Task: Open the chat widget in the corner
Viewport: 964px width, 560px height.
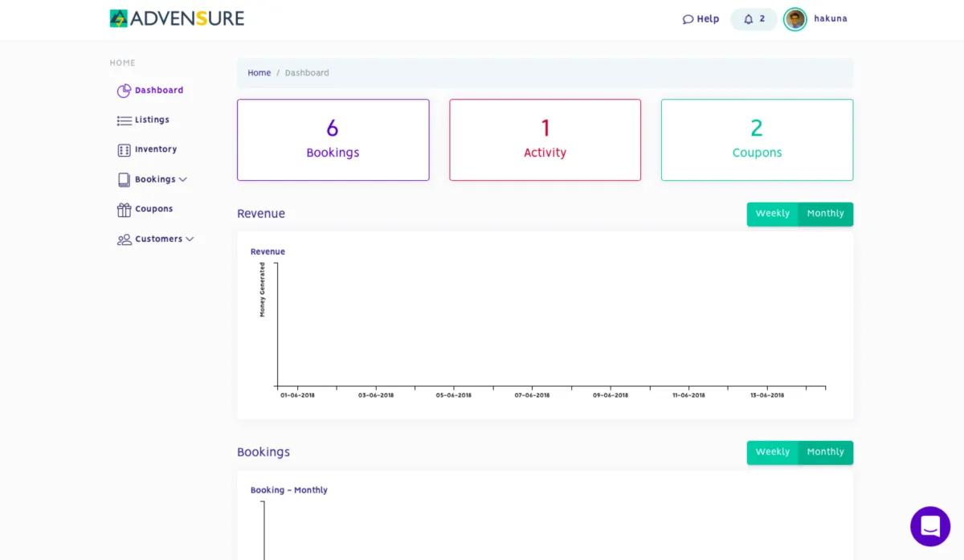Action: point(930,526)
